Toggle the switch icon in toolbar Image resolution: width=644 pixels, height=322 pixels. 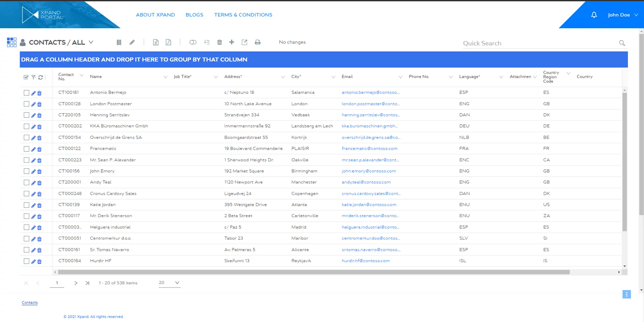coord(193,42)
